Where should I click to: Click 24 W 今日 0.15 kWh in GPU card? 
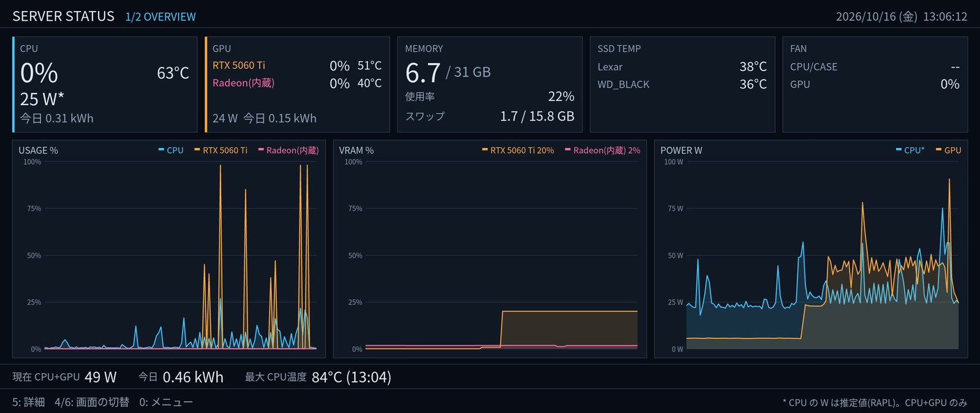(265, 118)
